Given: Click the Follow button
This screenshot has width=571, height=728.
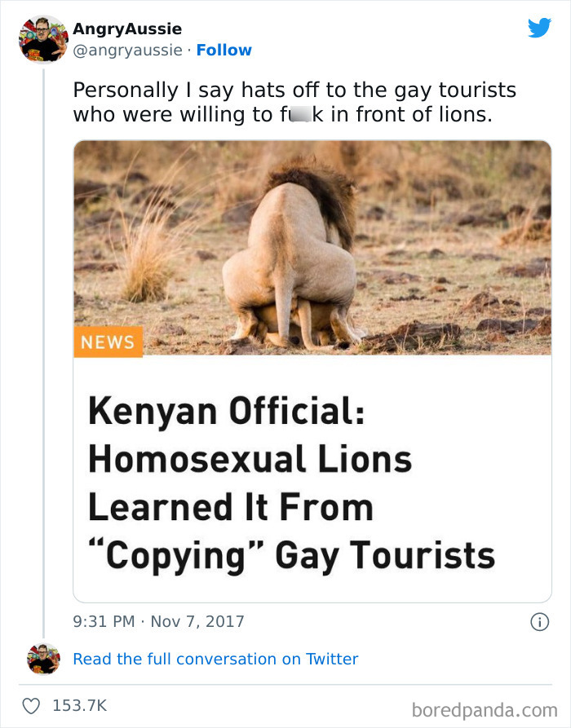Looking at the screenshot, I should point(224,51).
